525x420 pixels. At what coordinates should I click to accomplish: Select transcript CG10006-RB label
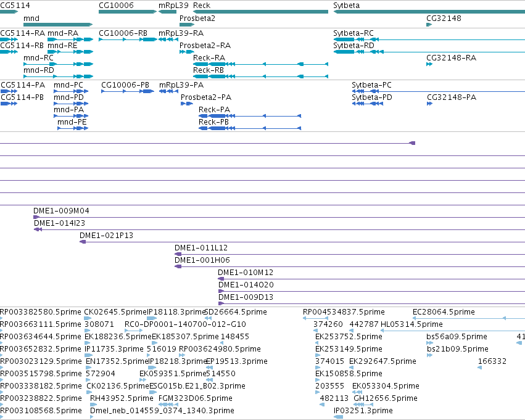(x=123, y=33)
